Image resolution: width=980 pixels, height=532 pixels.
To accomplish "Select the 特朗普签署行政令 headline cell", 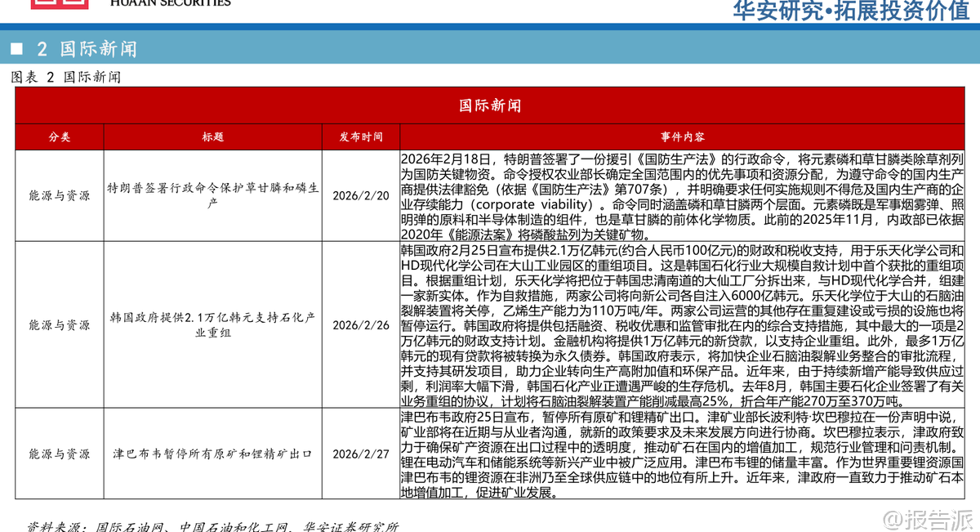I will pos(213,195).
